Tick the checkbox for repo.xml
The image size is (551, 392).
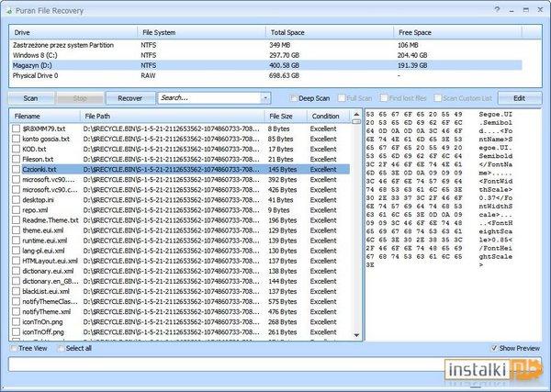[17, 210]
